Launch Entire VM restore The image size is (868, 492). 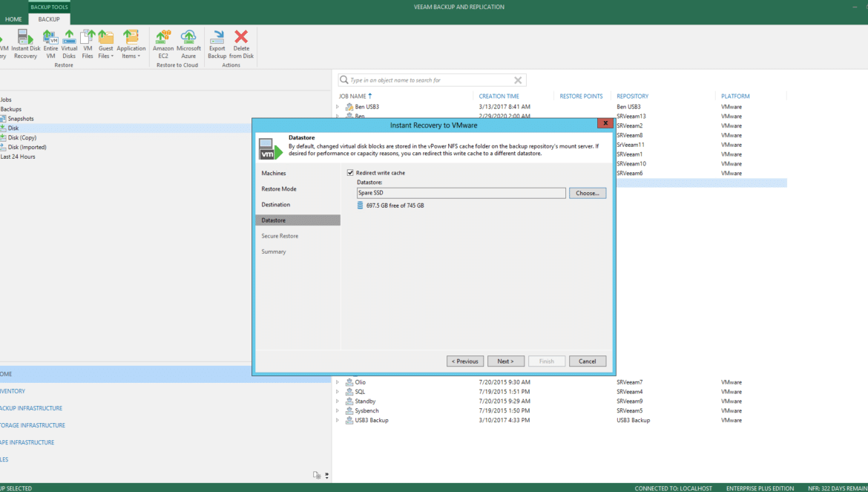50,45
